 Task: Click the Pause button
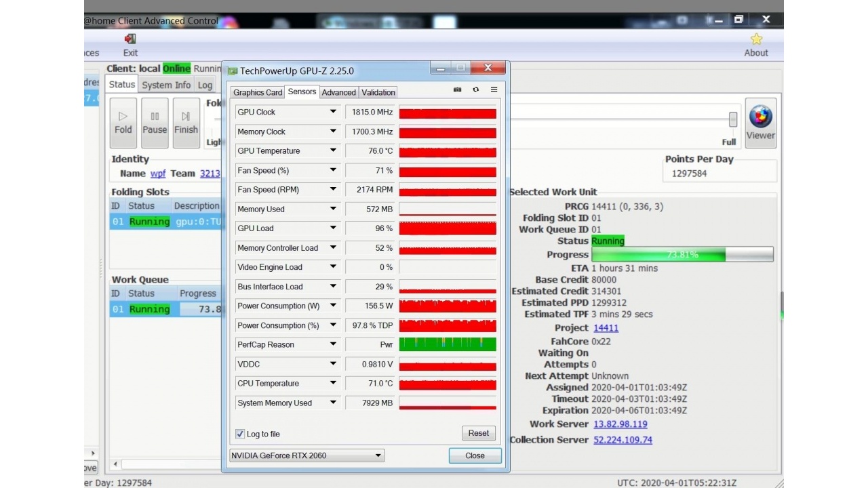coord(155,123)
